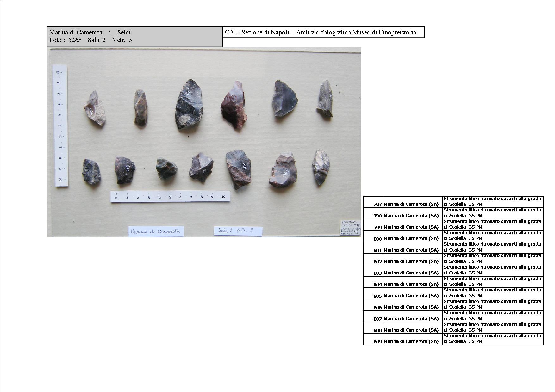The height and width of the screenshot is (392, 555).
Task: Click the 'Strumento litico' description in row 797
Action: click(492, 202)
